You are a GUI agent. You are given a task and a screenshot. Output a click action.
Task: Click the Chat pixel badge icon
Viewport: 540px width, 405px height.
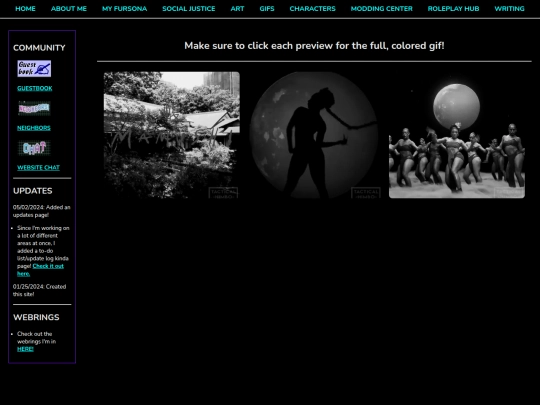point(34,148)
